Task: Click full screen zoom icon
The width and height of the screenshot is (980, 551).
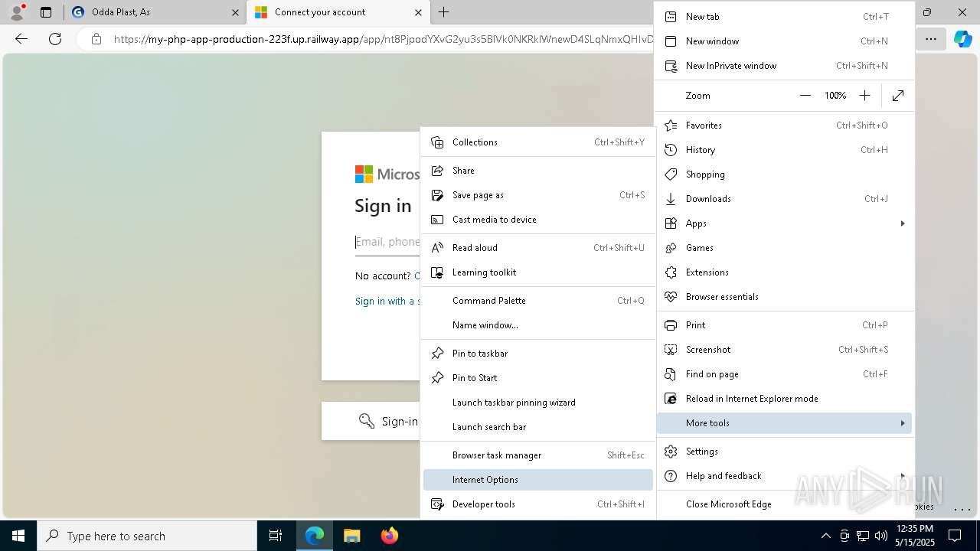Action: pyautogui.click(x=898, y=95)
